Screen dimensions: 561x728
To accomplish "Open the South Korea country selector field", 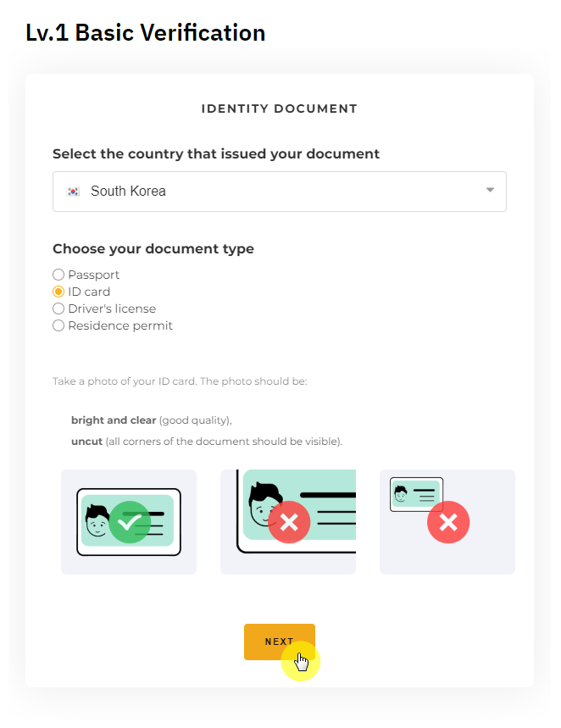I will tap(280, 192).
